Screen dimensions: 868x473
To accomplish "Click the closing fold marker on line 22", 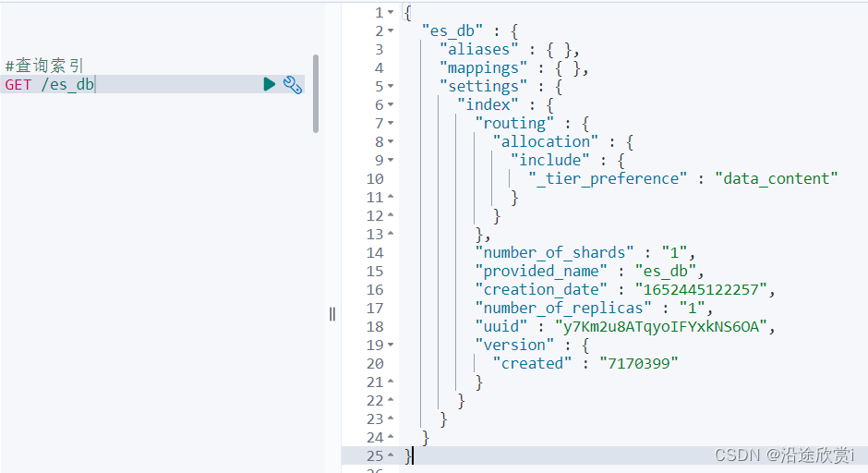I will click(391, 401).
